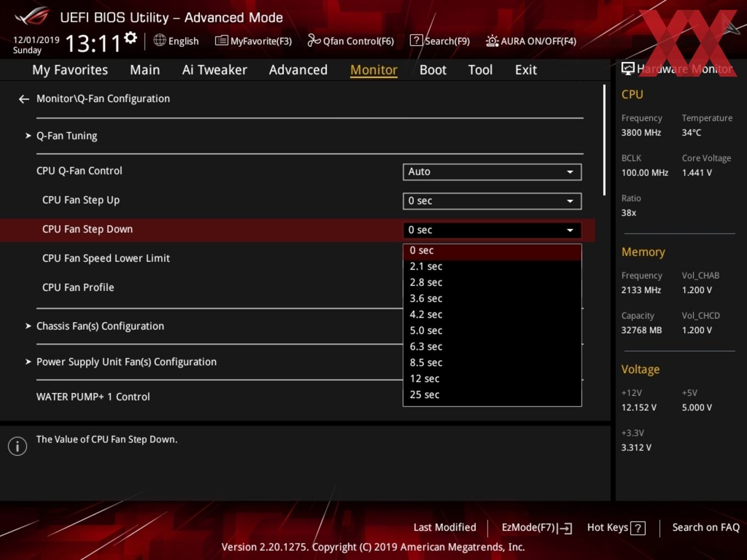Open Search on FAQ link
The height and width of the screenshot is (560, 747).
[706, 528]
